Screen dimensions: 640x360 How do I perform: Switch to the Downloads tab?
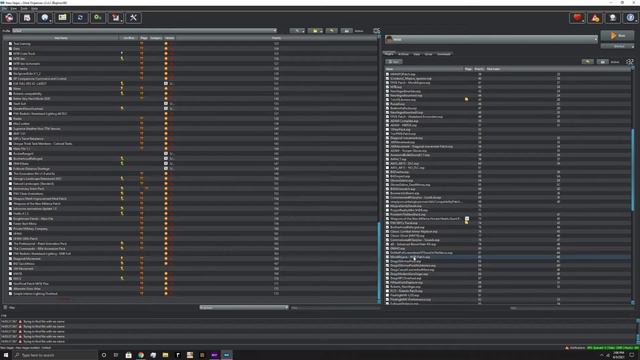[x=444, y=54]
